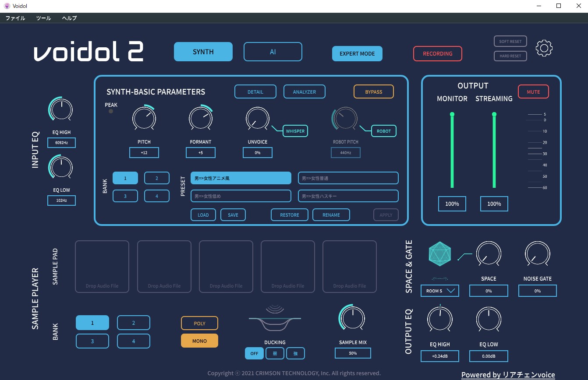Select synth preset bank 2
Screen dimensions: 588x380
(x=157, y=178)
